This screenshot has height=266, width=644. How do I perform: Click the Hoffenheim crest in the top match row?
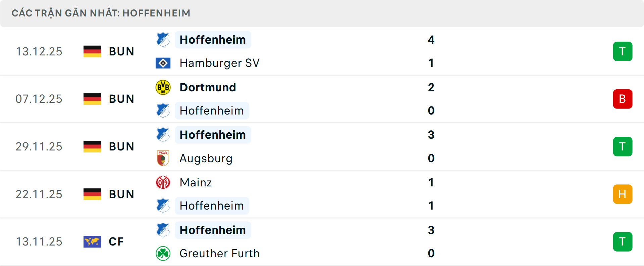click(x=163, y=40)
